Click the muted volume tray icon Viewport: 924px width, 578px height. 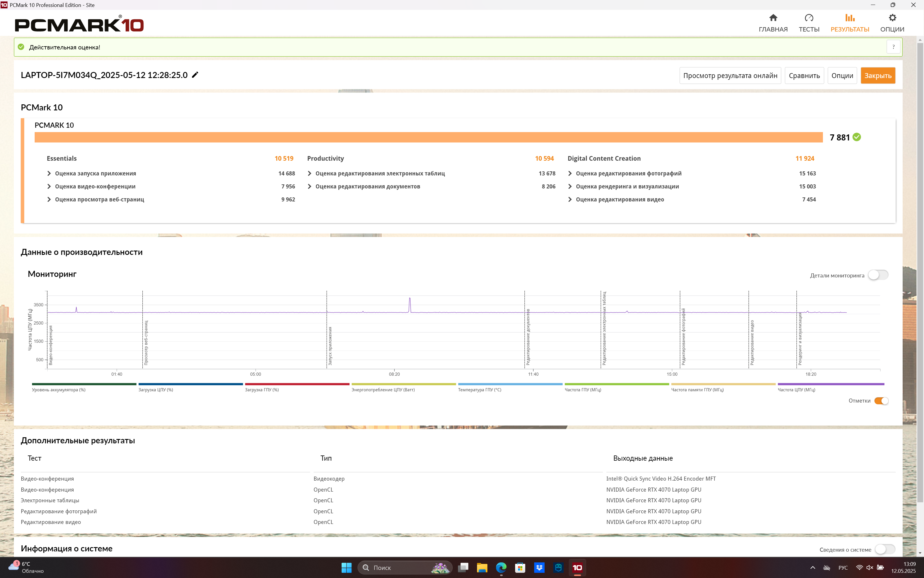pyautogui.click(x=869, y=568)
